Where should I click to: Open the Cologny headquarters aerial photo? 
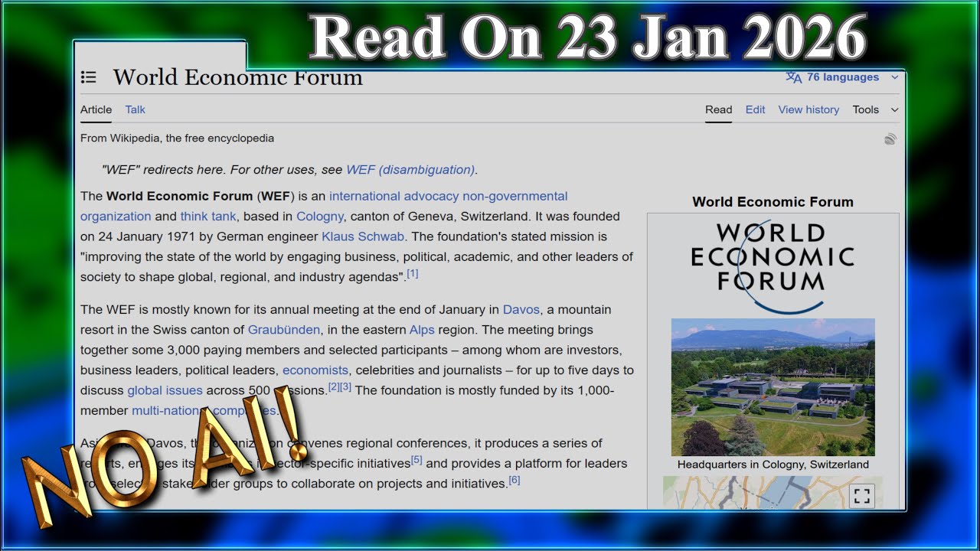click(x=773, y=387)
